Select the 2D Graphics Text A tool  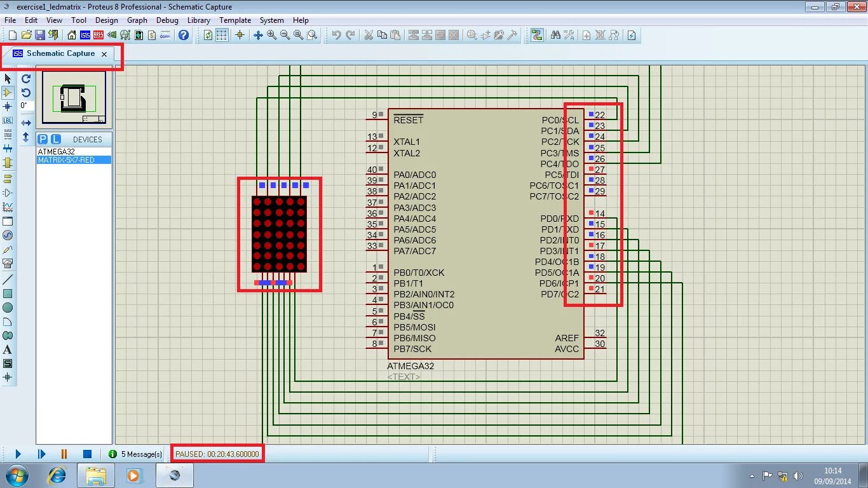(x=8, y=349)
